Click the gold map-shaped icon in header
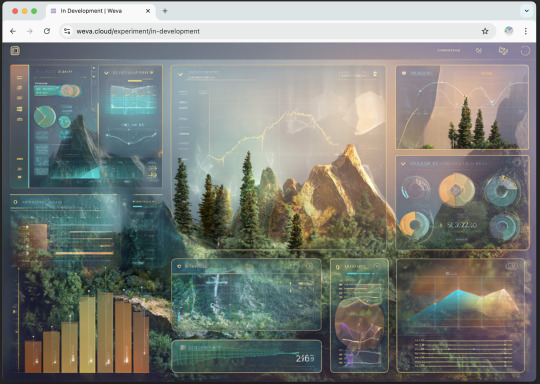This screenshot has height=384, width=540. (x=503, y=51)
